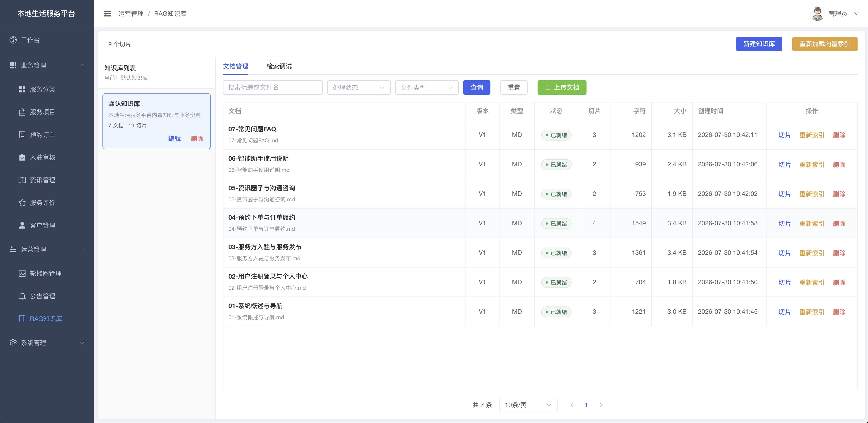This screenshot has width=868, height=423.
Task: Click the 服务分类 category icon
Action: tap(22, 89)
